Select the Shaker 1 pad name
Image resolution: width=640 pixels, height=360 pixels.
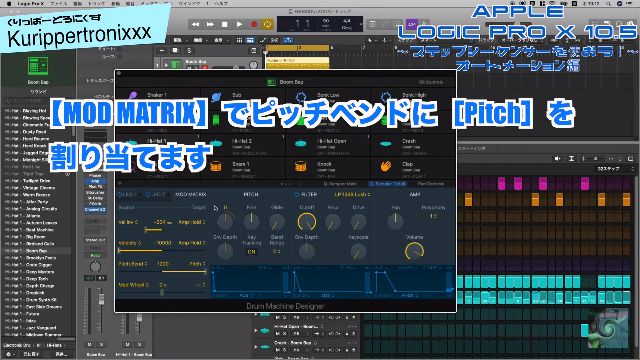coord(157,95)
